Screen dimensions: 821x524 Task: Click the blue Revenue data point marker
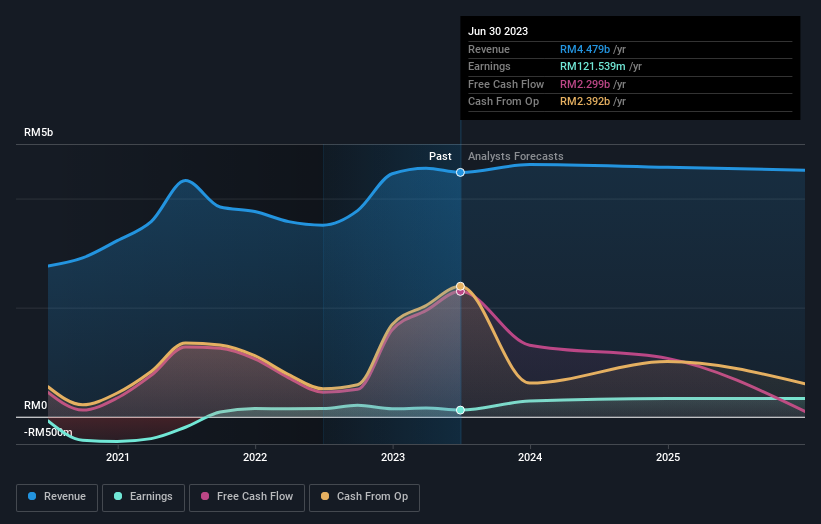(460, 172)
